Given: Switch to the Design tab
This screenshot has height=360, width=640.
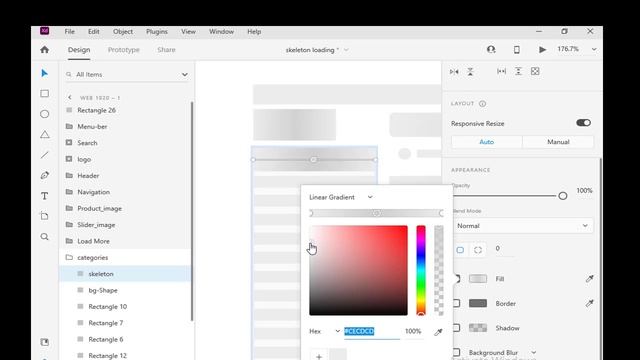Looking at the screenshot, I should click(79, 50).
